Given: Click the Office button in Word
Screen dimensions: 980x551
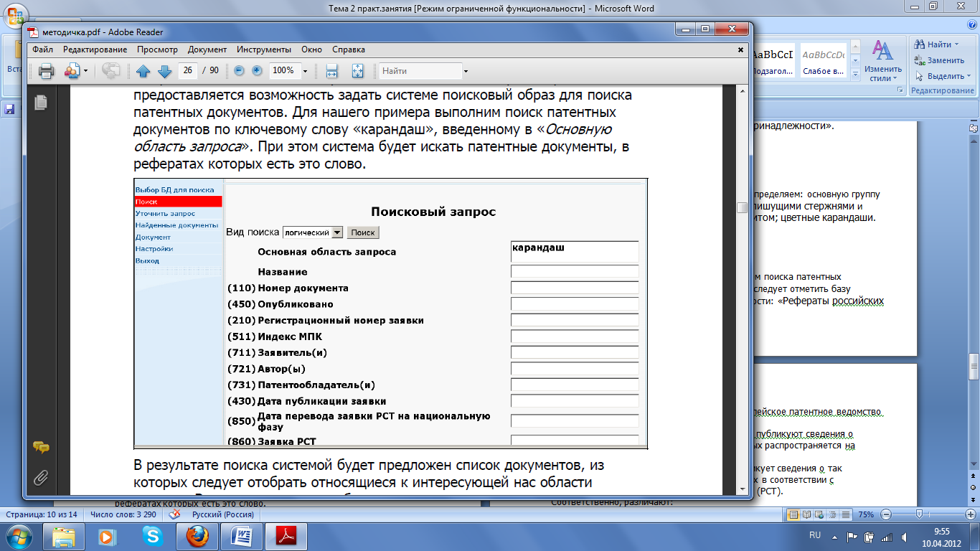Looking at the screenshot, I should point(14,14).
